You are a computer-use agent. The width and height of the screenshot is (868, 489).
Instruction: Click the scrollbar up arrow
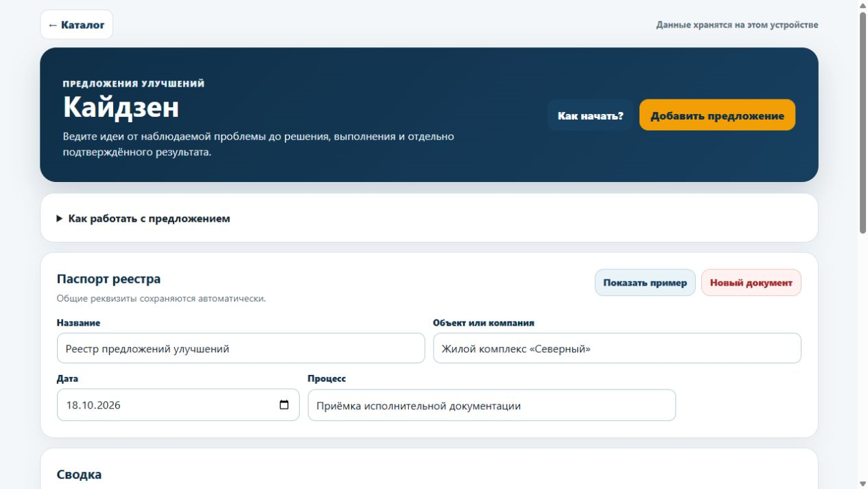pyautogui.click(x=863, y=5)
